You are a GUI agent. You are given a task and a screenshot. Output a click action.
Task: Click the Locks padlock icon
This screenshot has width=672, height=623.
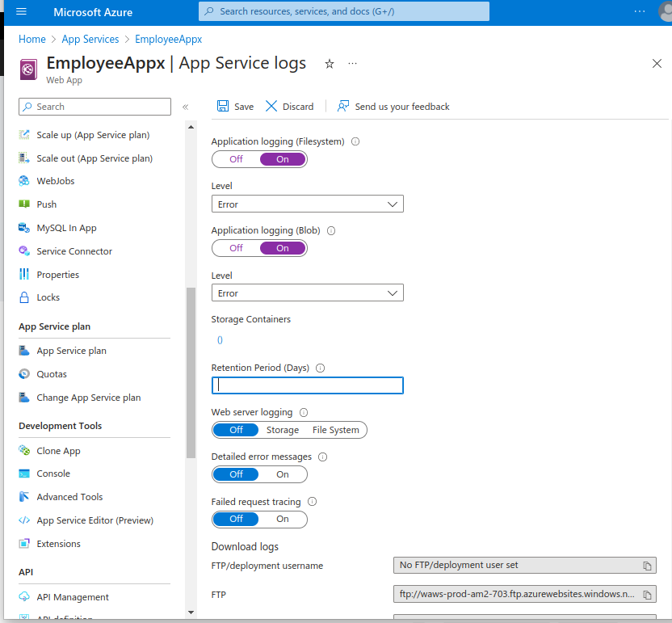click(24, 297)
